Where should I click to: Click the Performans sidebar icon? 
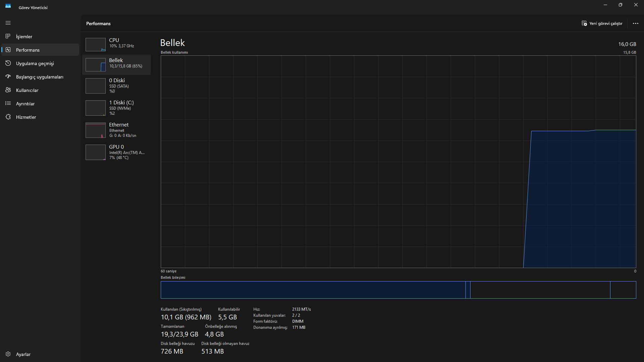click(8, 50)
